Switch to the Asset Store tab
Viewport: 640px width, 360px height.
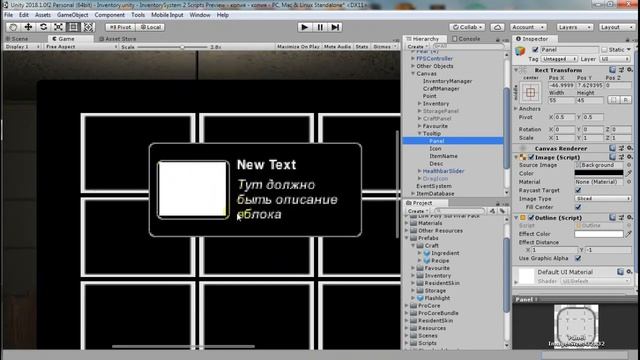coord(118,39)
